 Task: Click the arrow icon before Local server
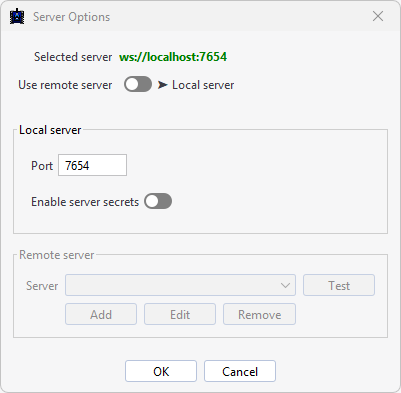(x=162, y=85)
